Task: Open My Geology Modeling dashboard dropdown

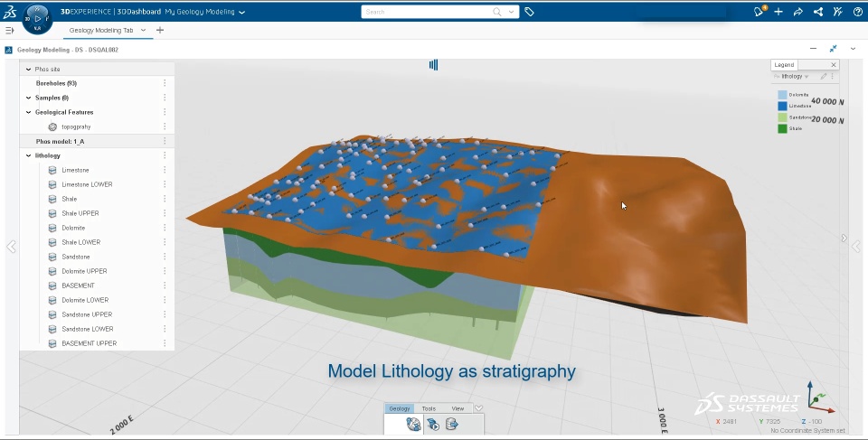Action: click(x=242, y=12)
